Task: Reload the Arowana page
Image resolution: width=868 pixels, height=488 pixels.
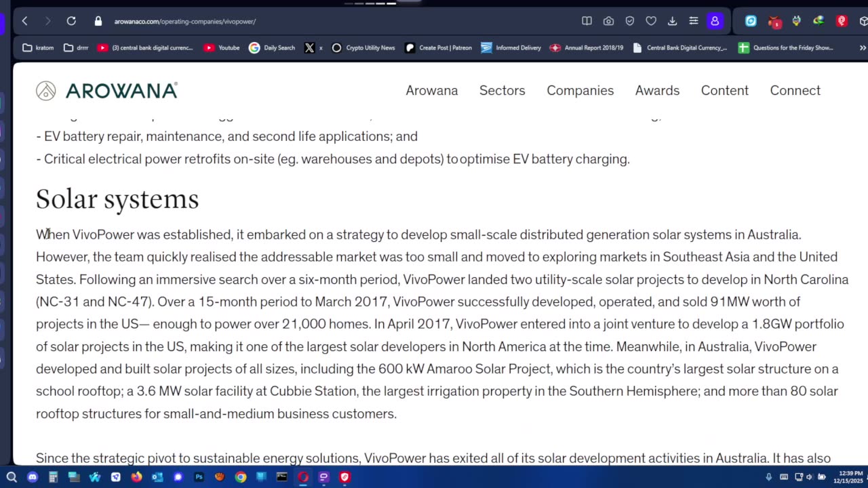Action: point(71,21)
